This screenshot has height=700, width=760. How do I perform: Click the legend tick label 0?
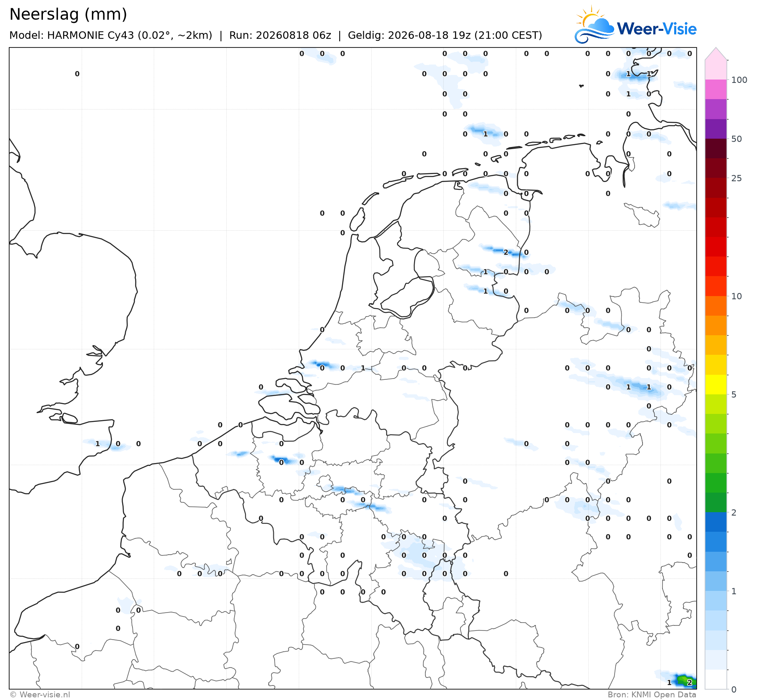[734, 690]
